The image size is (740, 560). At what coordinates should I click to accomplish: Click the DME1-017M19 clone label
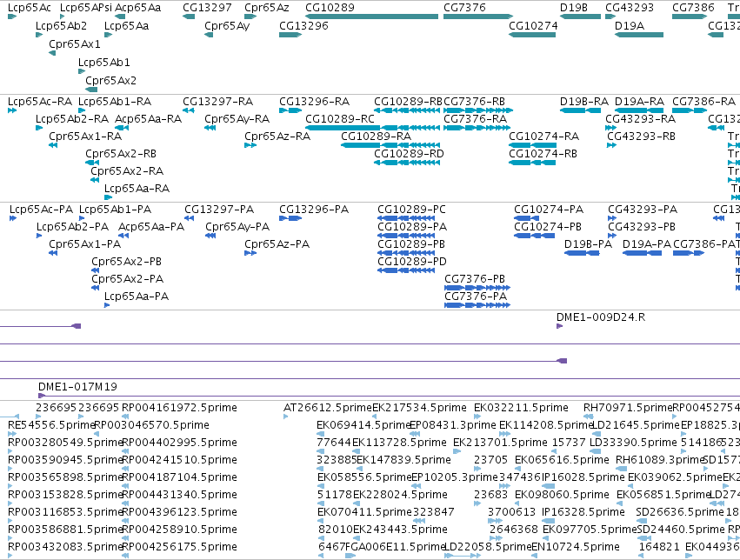pos(77,387)
